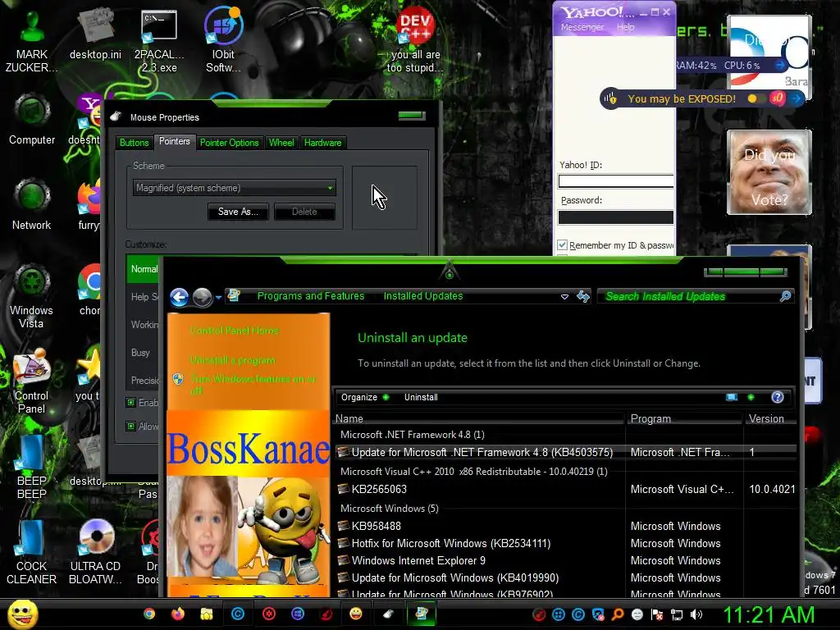Open the Messenger menu in Yahoo window
Screen dimensions: 840x630
(x=582, y=27)
